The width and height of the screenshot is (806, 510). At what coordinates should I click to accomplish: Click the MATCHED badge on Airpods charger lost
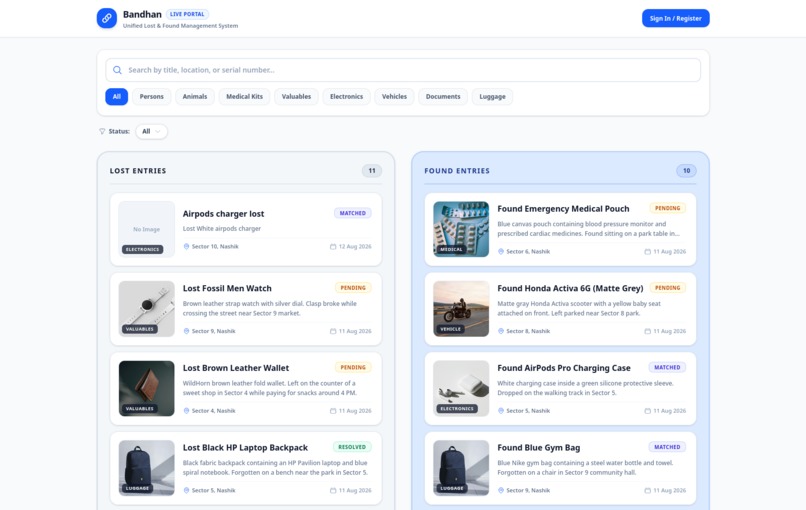353,213
